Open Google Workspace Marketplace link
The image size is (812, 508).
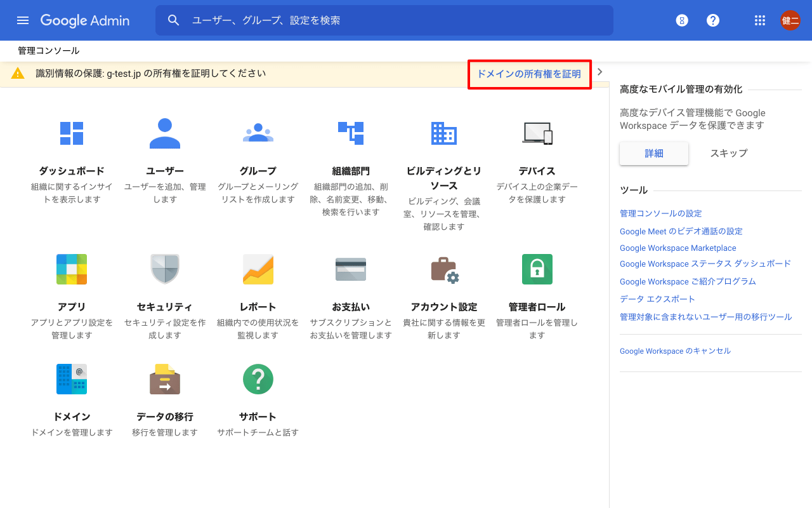coord(678,248)
